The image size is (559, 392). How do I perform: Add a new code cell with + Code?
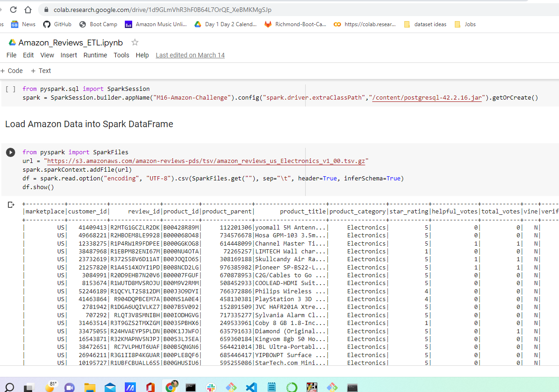pos(12,70)
